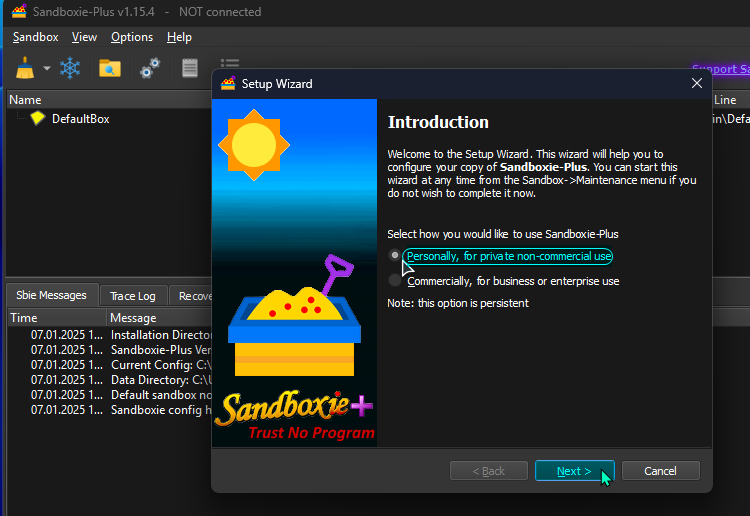Select the 'Default sandbox' message row
The width and height of the screenshot is (750, 516).
coord(110,395)
